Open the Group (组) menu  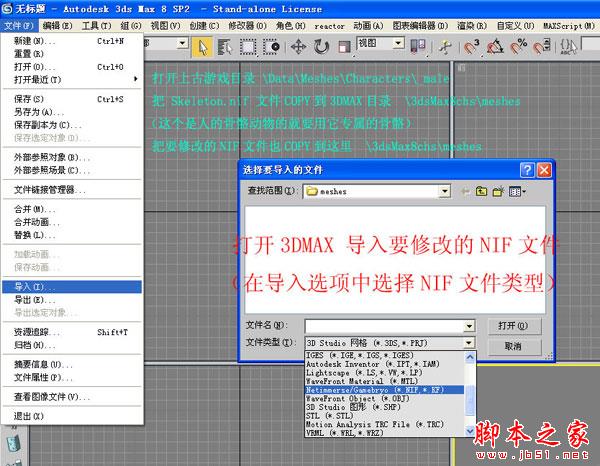pos(131,26)
